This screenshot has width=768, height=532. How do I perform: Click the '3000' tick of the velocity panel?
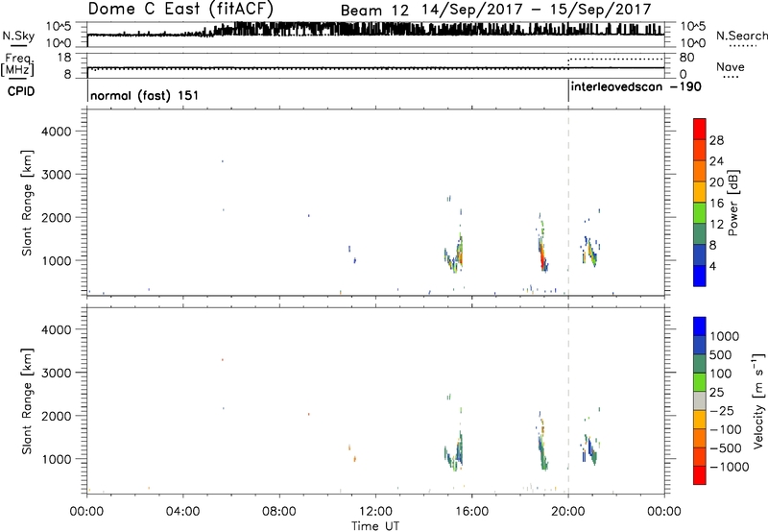(57, 373)
